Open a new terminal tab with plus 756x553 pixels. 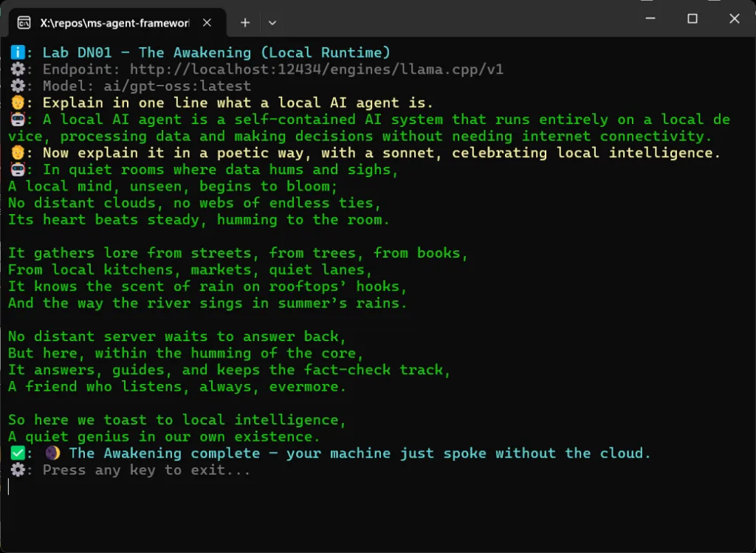click(x=245, y=23)
